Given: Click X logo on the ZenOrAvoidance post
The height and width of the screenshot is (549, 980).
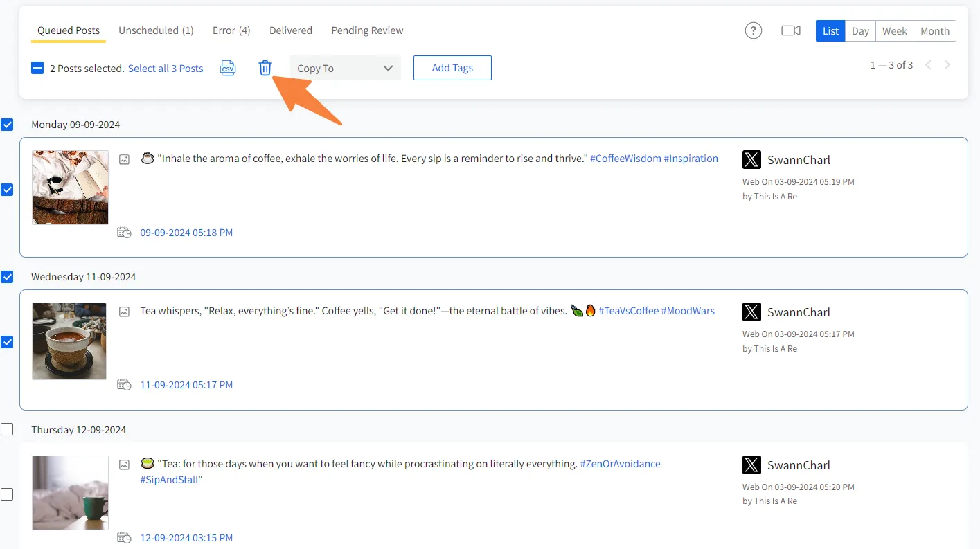Looking at the screenshot, I should tap(751, 465).
